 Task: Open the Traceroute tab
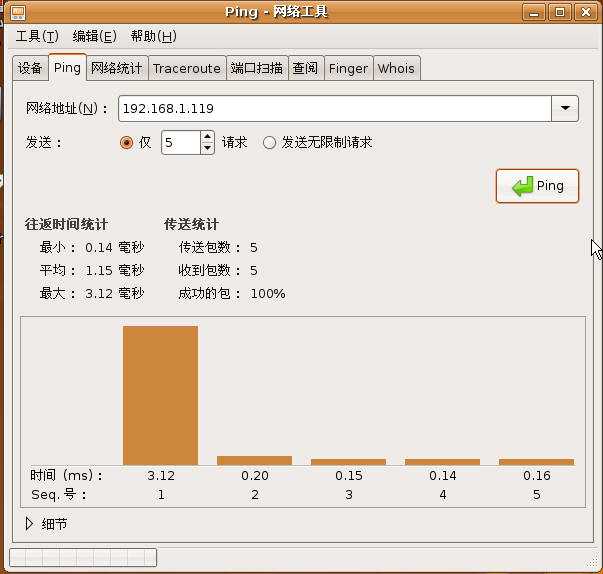coord(187,68)
